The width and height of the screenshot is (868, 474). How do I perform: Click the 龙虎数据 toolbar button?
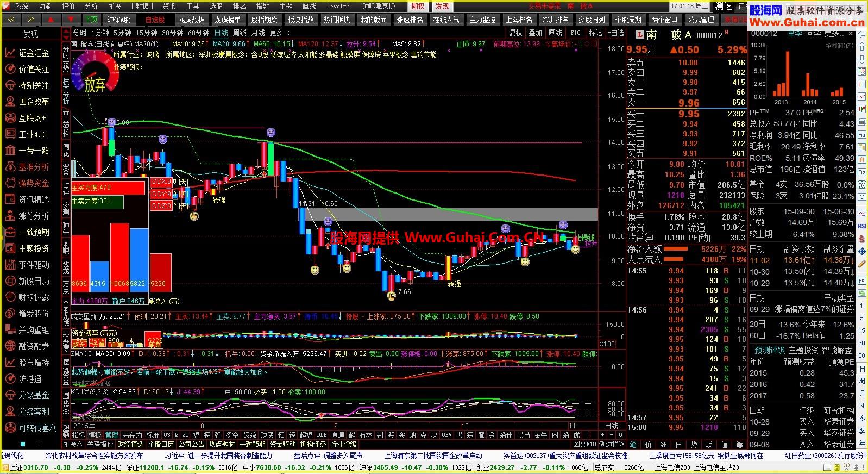tap(192, 19)
